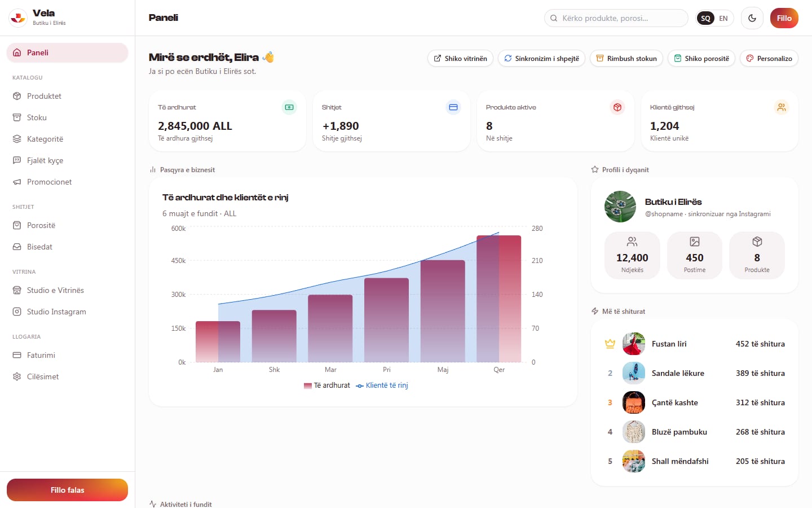812x508 pixels.
Task: Switch language to EN
Action: pos(723,18)
